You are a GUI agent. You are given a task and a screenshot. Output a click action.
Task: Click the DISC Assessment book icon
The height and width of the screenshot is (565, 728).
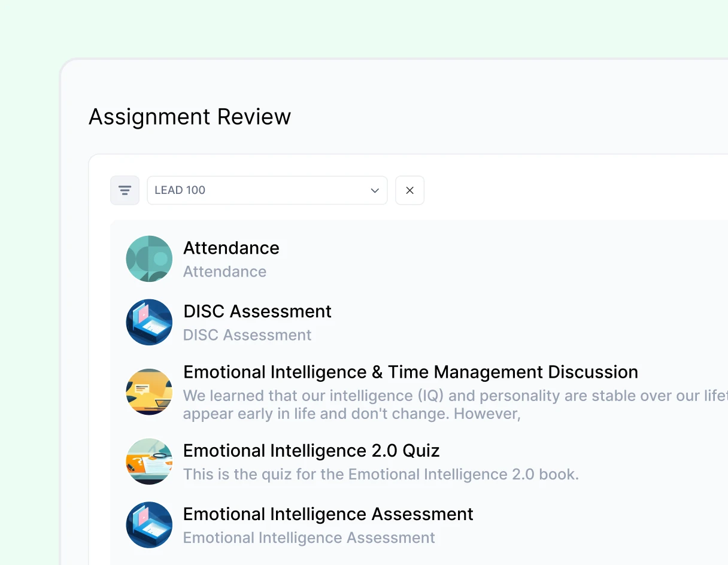point(149,322)
